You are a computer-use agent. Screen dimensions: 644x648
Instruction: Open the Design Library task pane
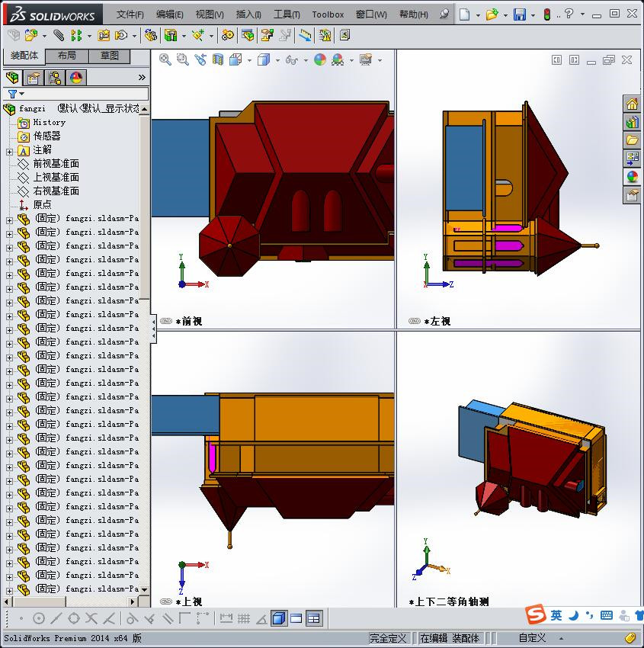(632, 122)
